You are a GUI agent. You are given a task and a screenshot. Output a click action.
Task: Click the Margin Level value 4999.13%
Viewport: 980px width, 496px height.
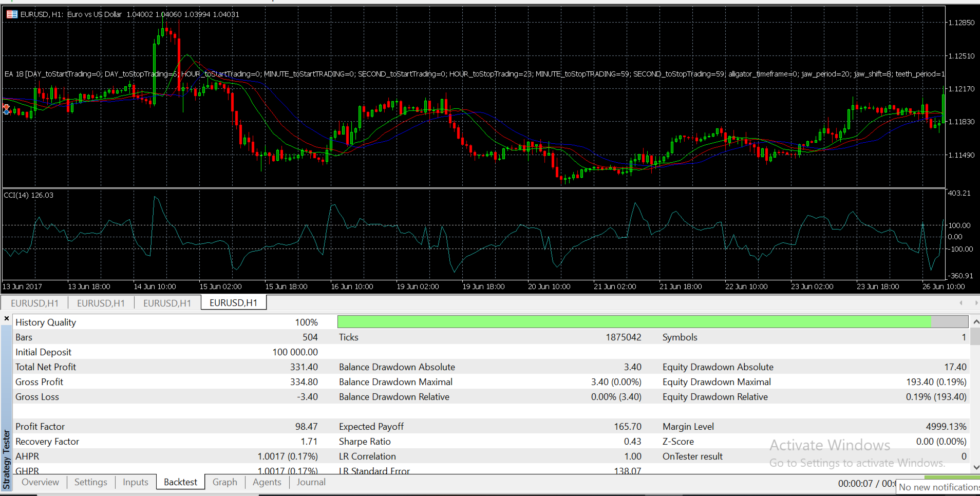pos(946,427)
